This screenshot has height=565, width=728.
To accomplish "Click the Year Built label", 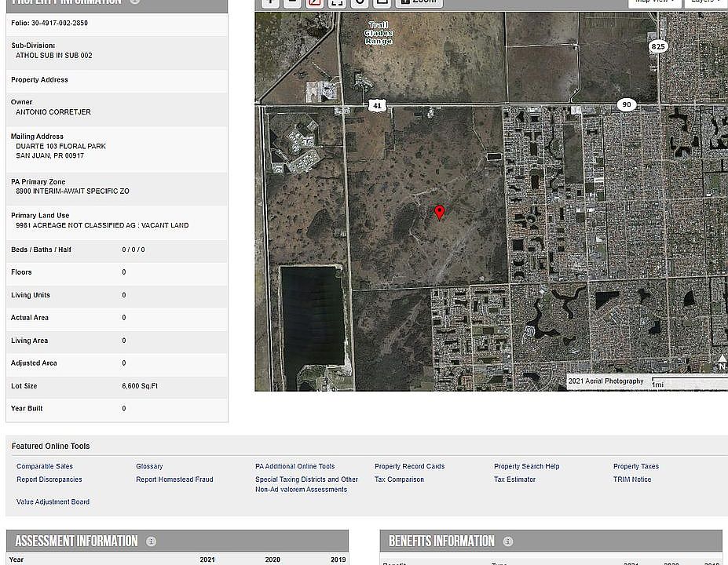I will click(27, 409).
